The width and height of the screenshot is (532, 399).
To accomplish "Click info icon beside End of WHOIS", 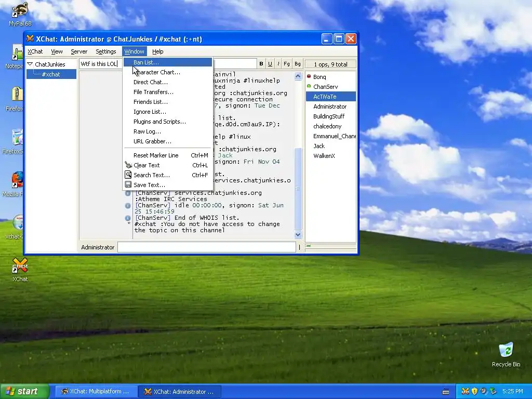I will point(128,218).
